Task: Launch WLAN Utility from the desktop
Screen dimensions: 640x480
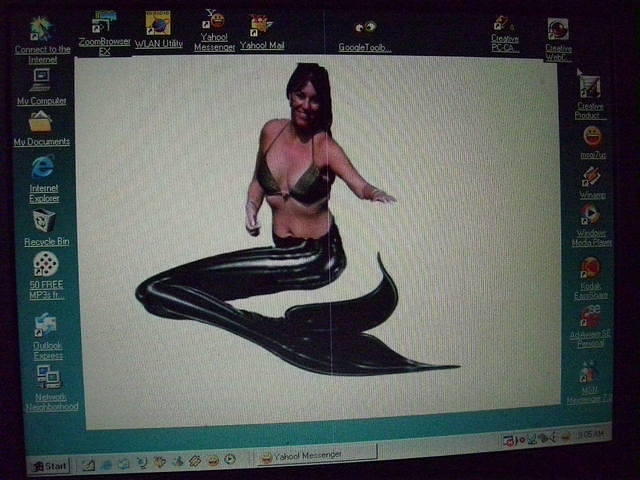Action: [x=158, y=24]
